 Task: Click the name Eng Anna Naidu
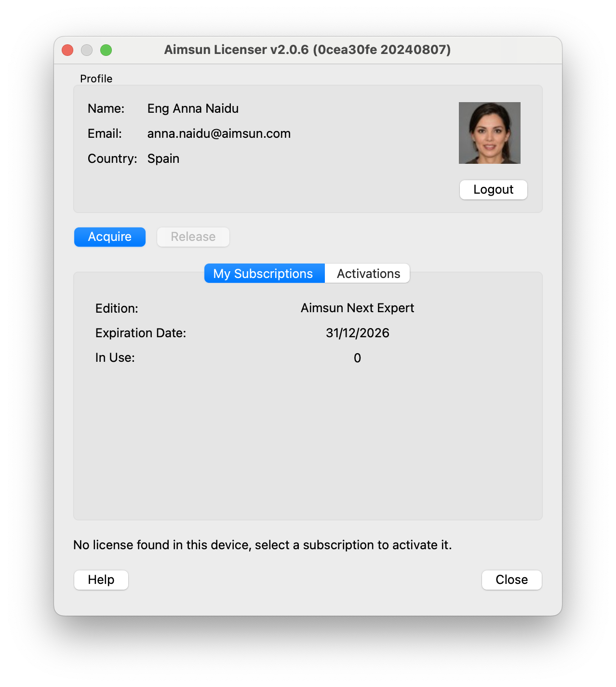coord(192,108)
